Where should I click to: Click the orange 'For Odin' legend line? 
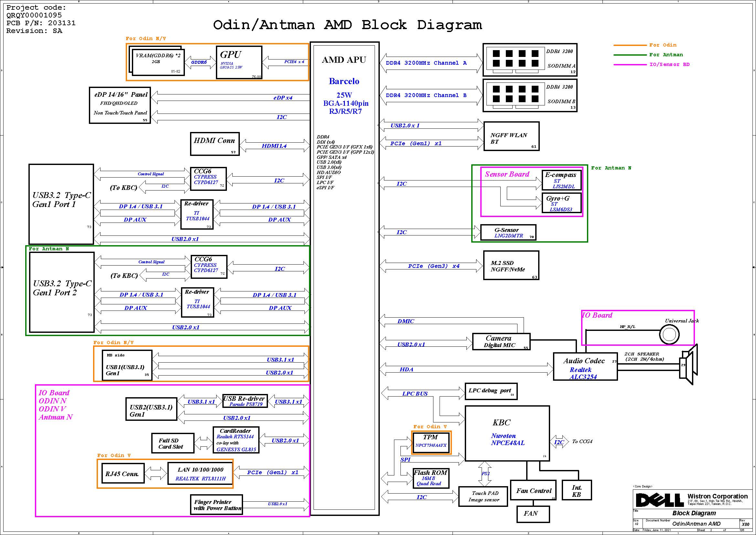tap(630, 45)
